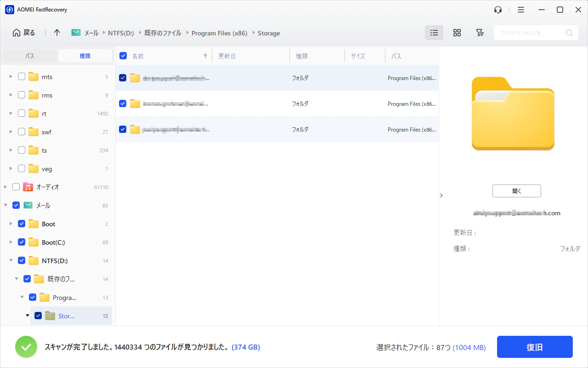The width and height of the screenshot is (588, 368).
Task: Toggle the ts folder checkbox
Action: pyautogui.click(x=22, y=150)
